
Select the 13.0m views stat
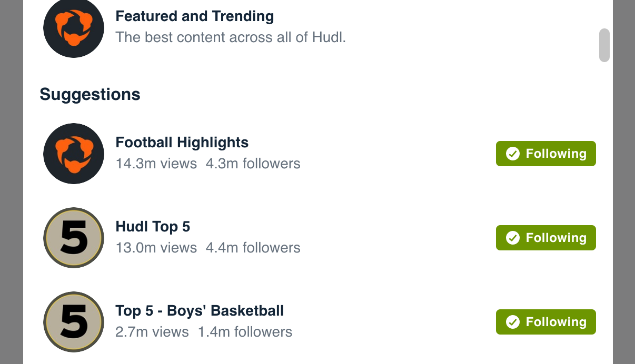(156, 248)
